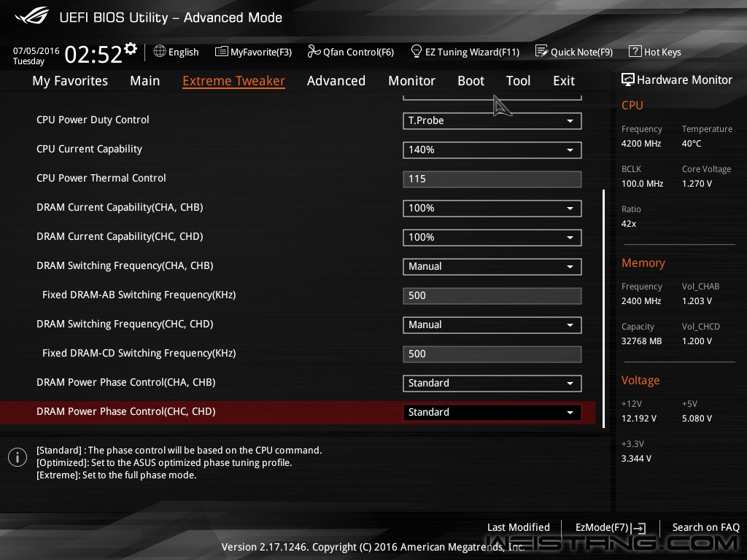Open CPU Current Capability 140% dropdown
The width and height of the screenshot is (747, 560).
tap(492, 150)
